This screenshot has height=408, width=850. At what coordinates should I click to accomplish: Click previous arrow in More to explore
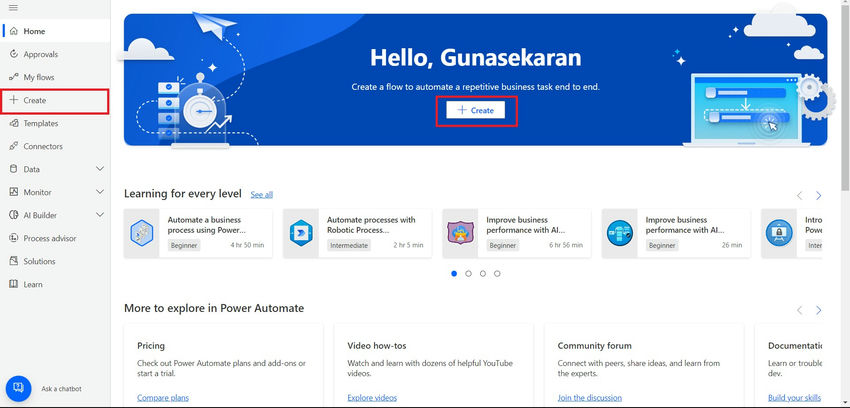click(x=800, y=310)
